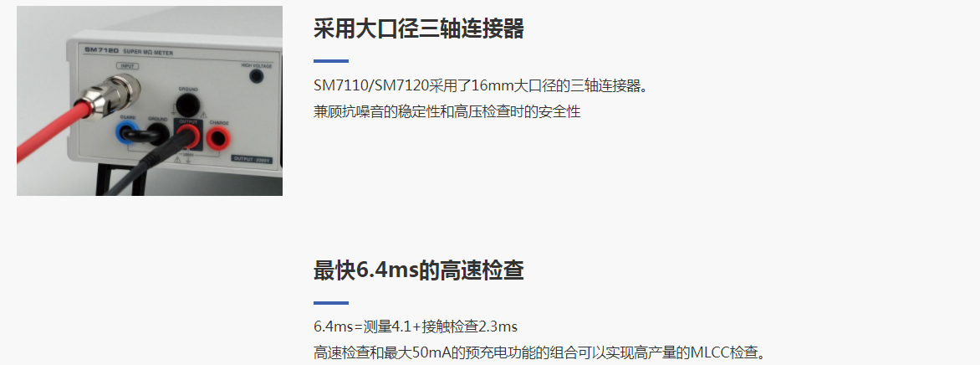Click the heading 最快6.4ms的高速检查
The image size is (980, 365).
coord(419,270)
